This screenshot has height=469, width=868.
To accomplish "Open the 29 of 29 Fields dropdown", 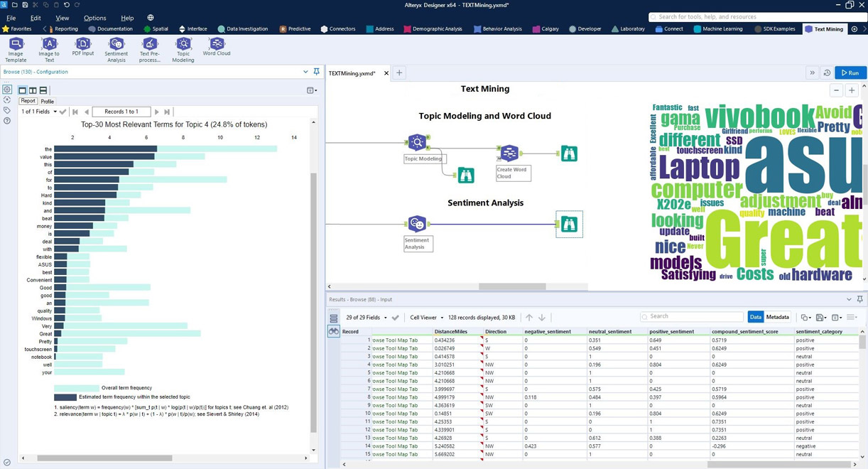I will point(367,318).
